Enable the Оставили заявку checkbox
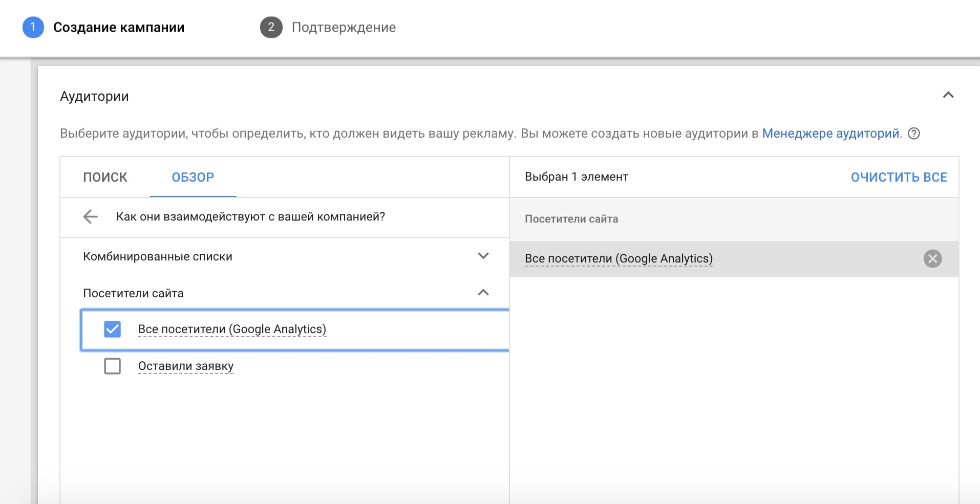980x504 pixels. click(113, 366)
